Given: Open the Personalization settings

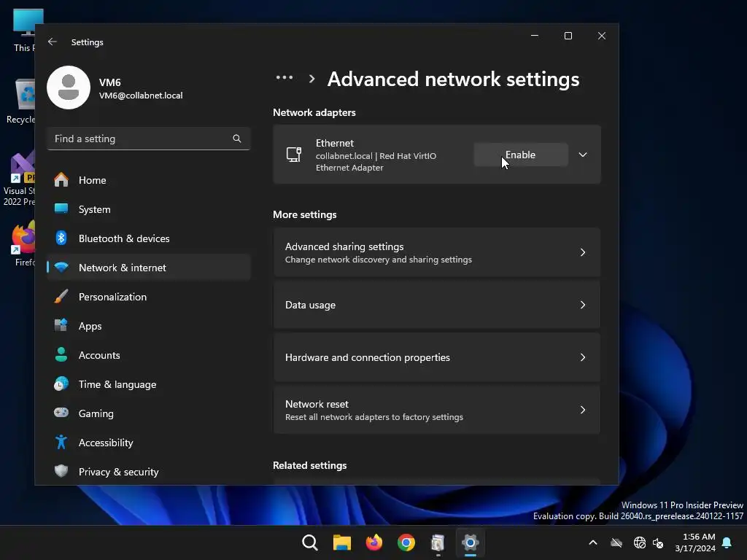Looking at the screenshot, I should click(x=149, y=297).
